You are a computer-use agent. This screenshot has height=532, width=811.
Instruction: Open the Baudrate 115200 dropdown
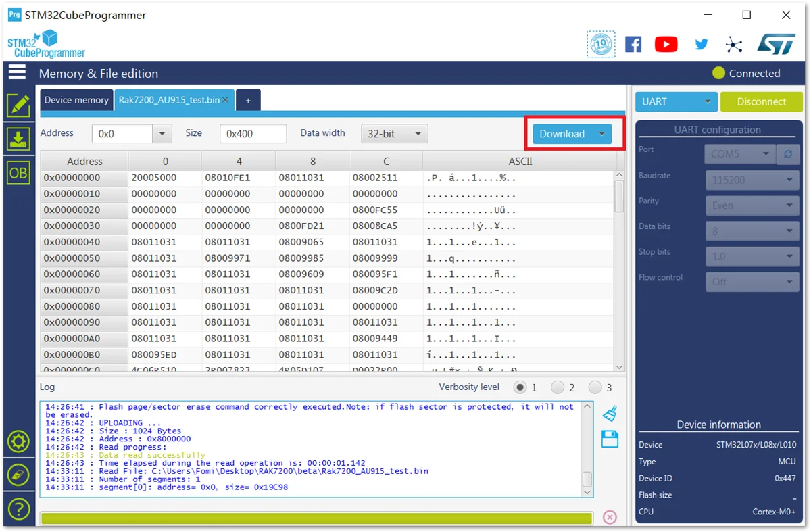752,180
